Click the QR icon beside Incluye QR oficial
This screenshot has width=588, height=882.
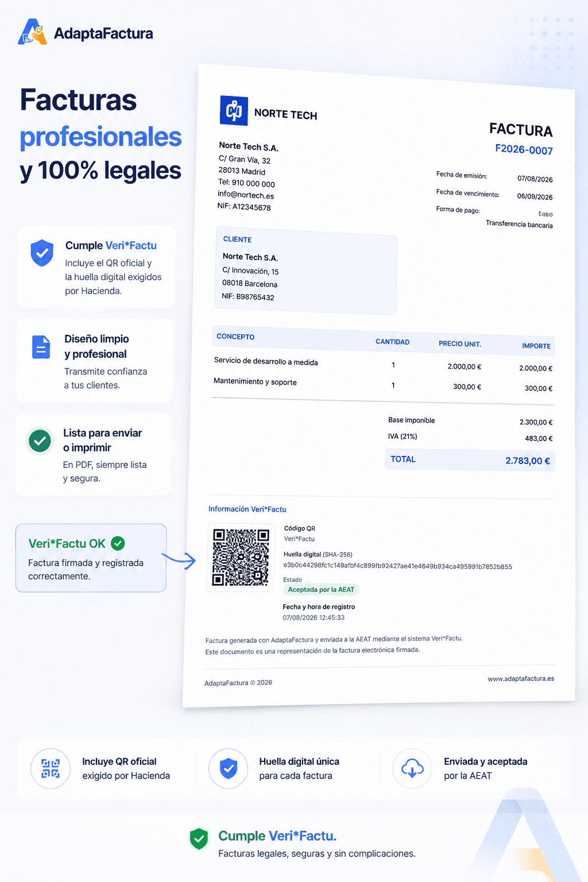coord(51,768)
